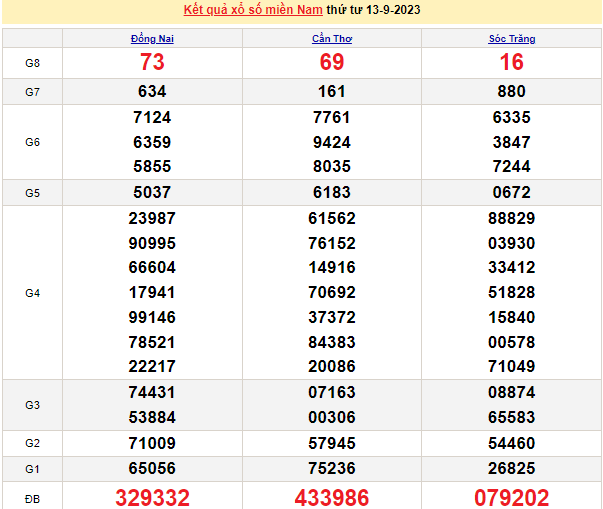Select Cần Thơ special prize number 433986
603x509 pixels.
[332, 497]
